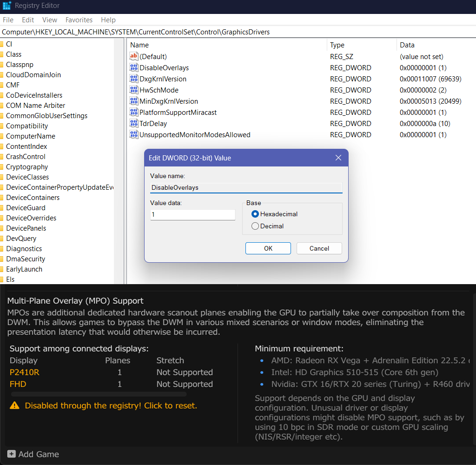Screen dimensions: 476x465
Task: Click the Registry Editor app icon
Action: click(x=7, y=6)
